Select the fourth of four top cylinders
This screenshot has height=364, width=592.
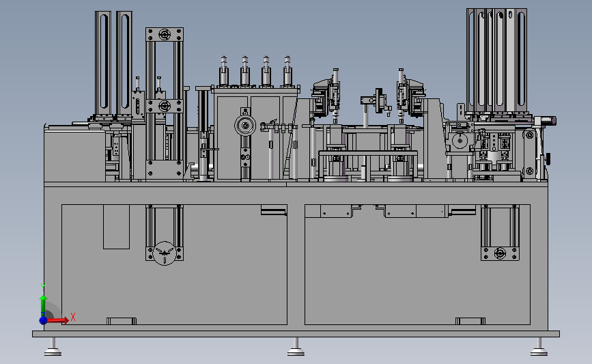click(287, 72)
